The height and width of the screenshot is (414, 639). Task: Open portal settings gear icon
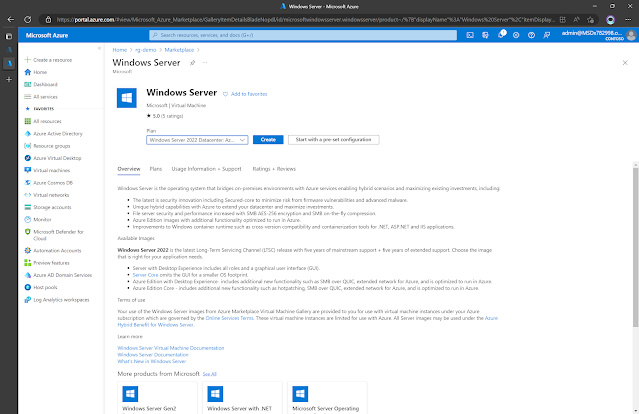click(516, 35)
